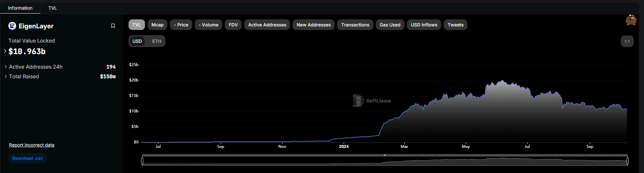
Task: Switch chart denomination to ETH
Action: 157,41
